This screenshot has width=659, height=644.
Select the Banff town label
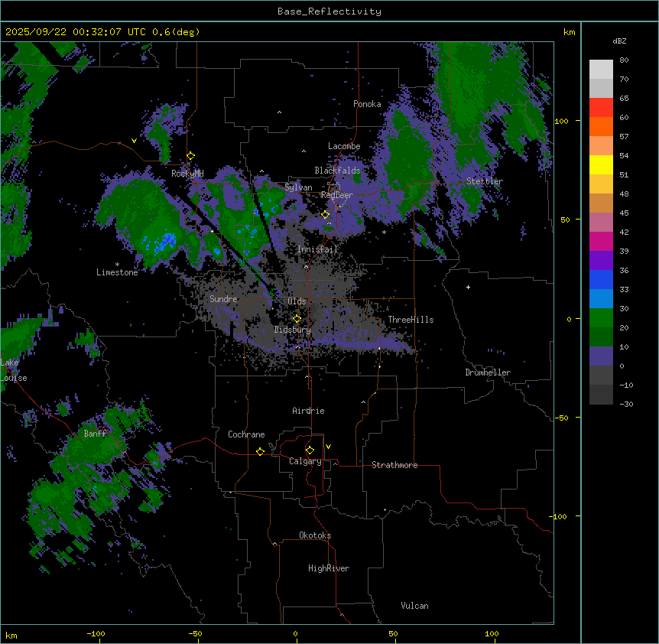point(95,434)
